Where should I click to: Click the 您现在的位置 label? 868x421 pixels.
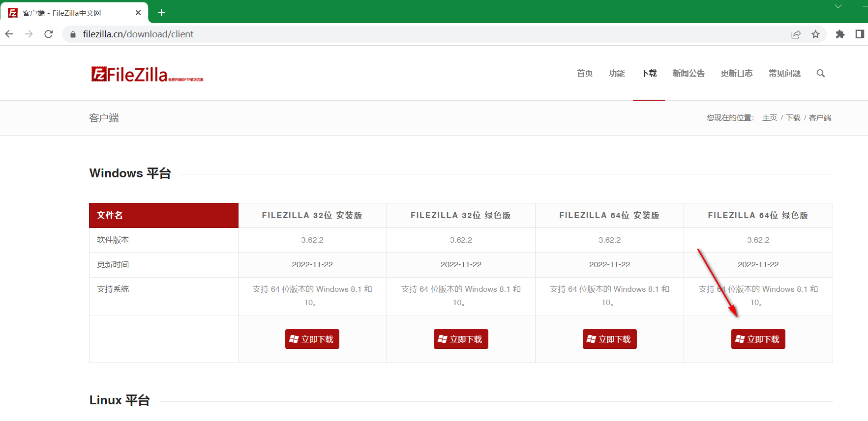(730, 118)
